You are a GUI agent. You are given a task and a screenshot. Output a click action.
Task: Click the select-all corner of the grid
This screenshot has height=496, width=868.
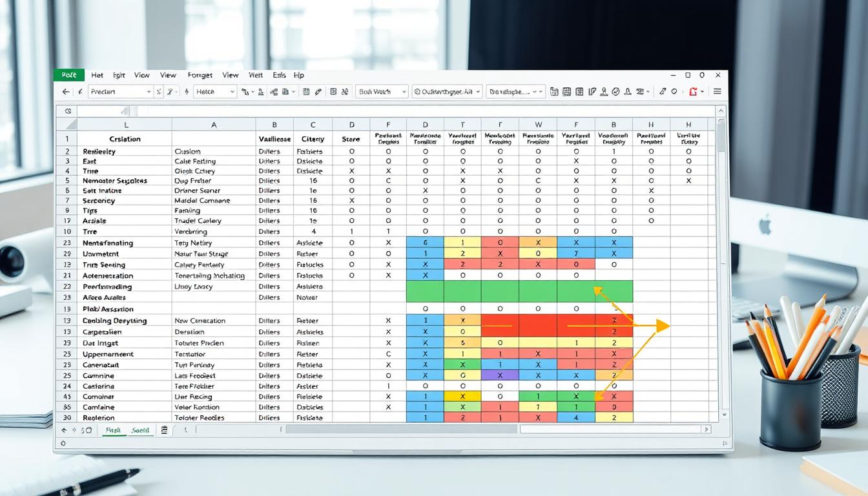coord(67,124)
